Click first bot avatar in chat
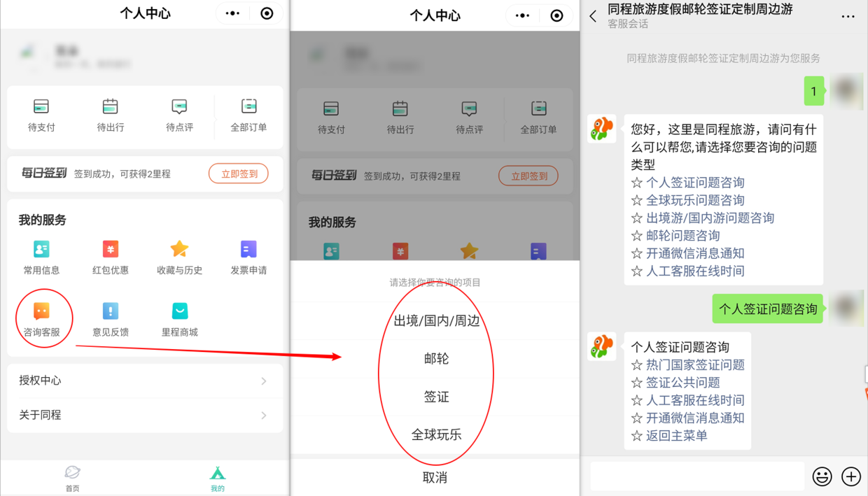Screen dimensions: 868x496 pyautogui.click(x=601, y=129)
